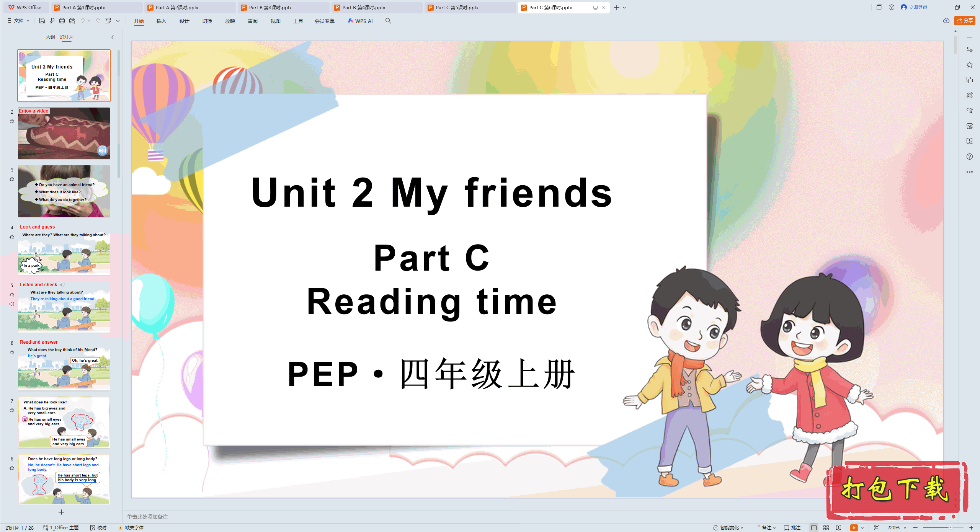Switch to reading view book icon
The height and width of the screenshot is (532, 980).
click(x=839, y=528)
